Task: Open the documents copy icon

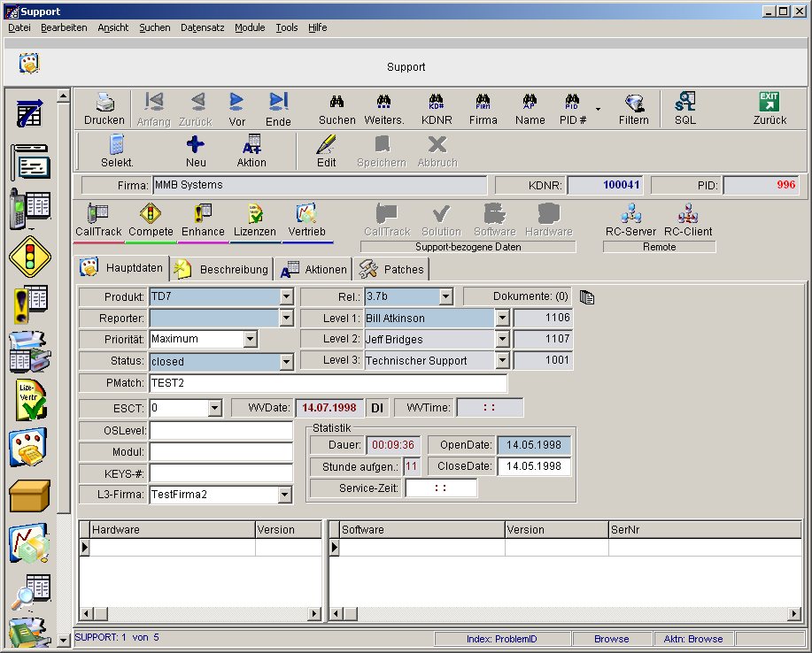Action: [586, 296]
